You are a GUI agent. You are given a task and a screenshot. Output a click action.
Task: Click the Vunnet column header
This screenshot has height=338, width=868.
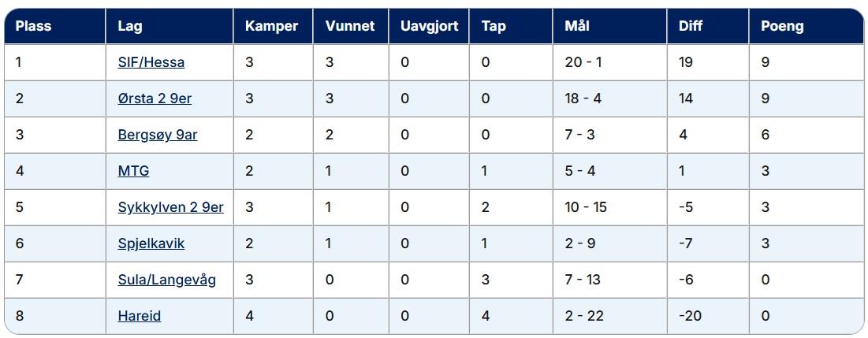351,26
